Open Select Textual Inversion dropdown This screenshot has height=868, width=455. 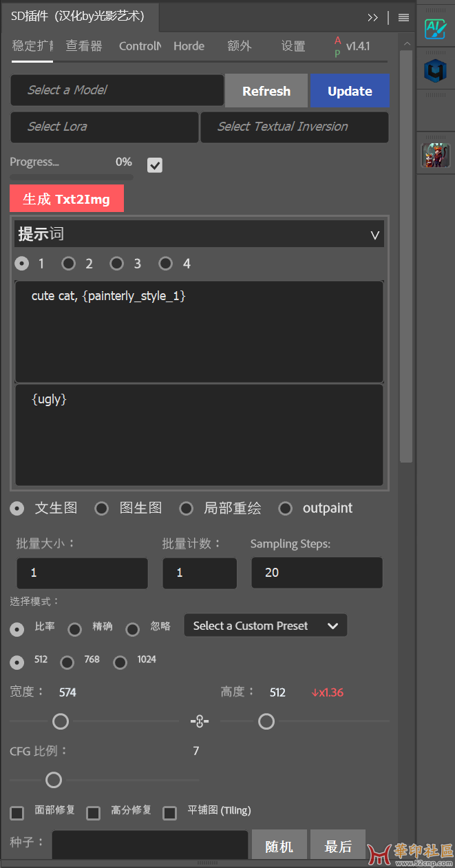click(x=295, y=127)
